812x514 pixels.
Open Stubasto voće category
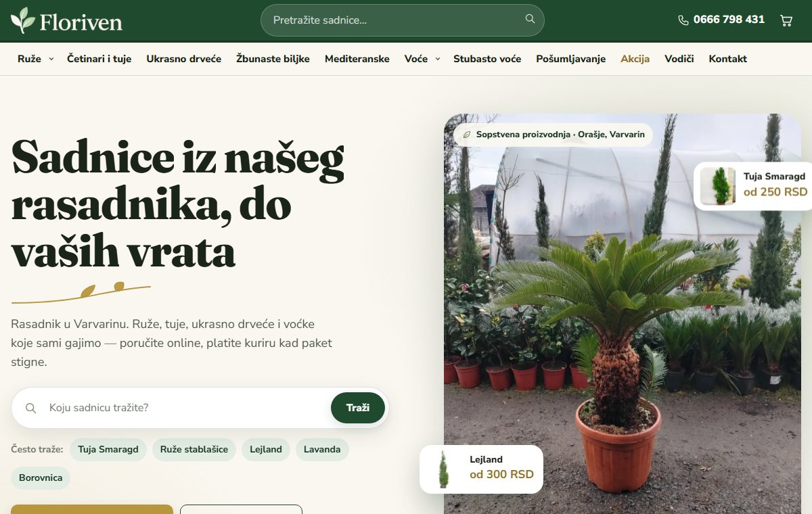click(487, 59)
